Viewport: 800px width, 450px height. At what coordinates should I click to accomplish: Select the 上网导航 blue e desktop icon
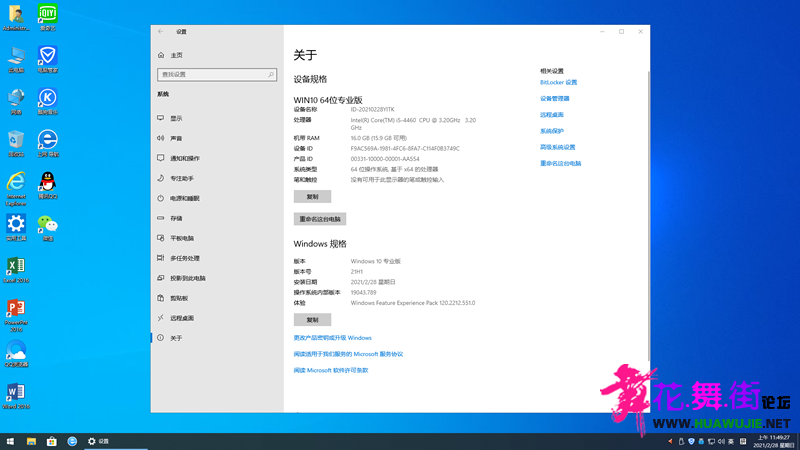pyautogui.click(x=47, y=144)
